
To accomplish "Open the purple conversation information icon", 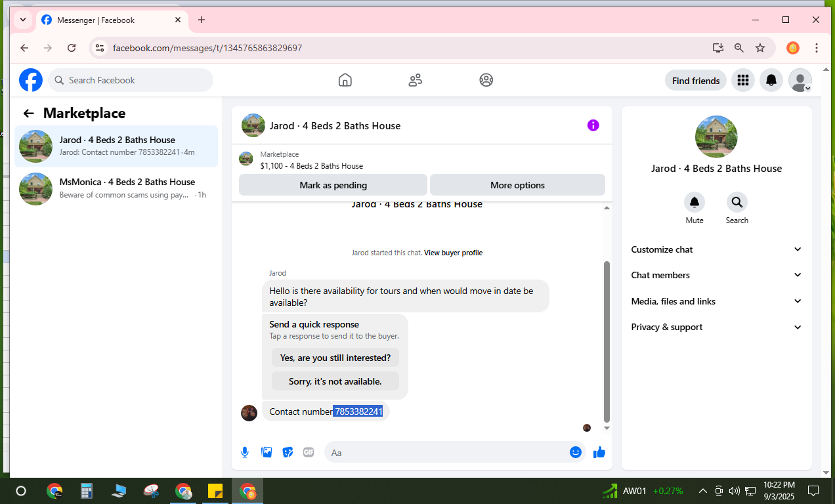I will click(x=593, y=125).
